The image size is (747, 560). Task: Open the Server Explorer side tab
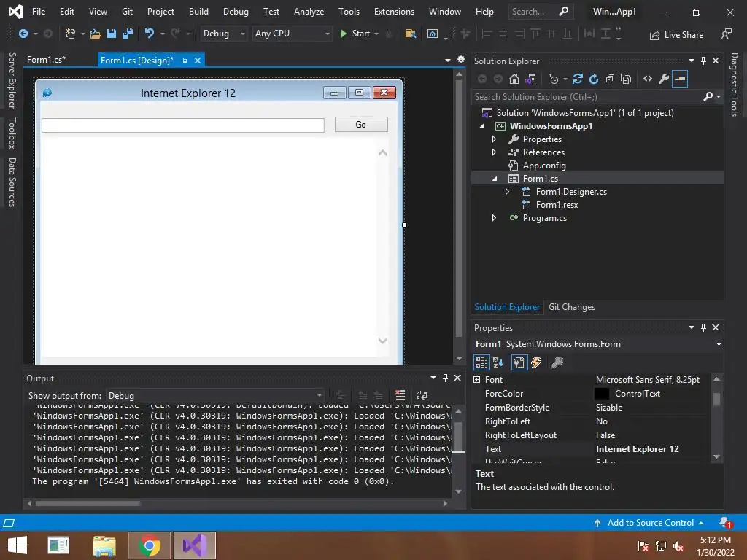[12, 80]
